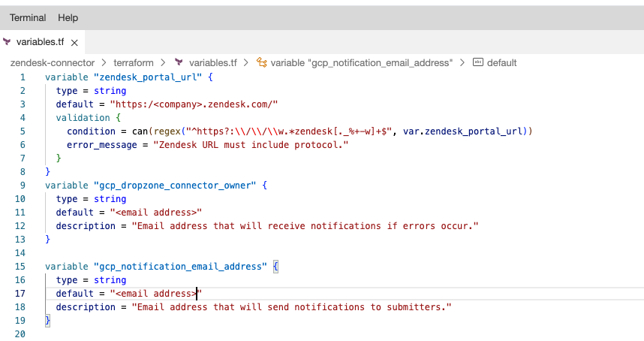644x341 pixels.
Task: Click line number 15 in gutter
Action: click(x=20, y=267)
